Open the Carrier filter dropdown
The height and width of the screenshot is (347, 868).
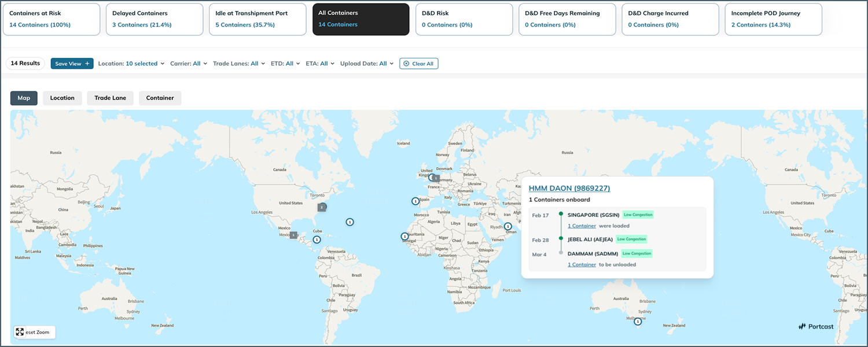(x=189, y=64)
